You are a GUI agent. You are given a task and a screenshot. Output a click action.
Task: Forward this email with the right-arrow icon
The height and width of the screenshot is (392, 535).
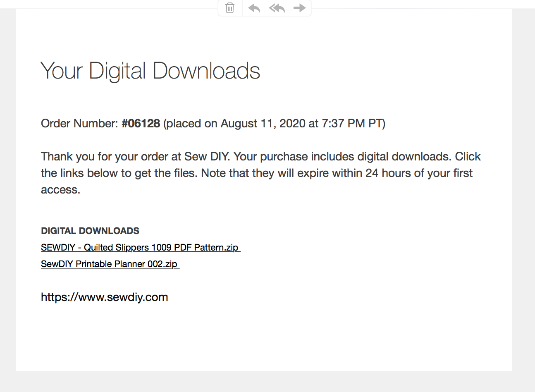point(300,8)
